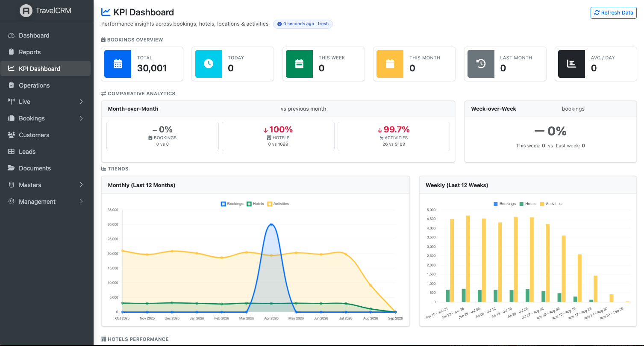This screenshot has width=644, height=346.
Task: Click the Leads table icon
Action: pyautogui.click(x=11, y=152)
